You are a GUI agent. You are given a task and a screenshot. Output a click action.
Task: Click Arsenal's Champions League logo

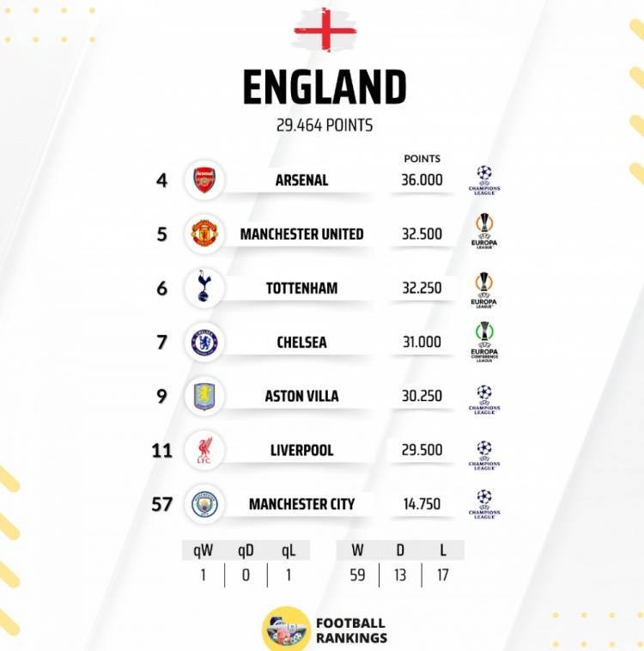484,179
